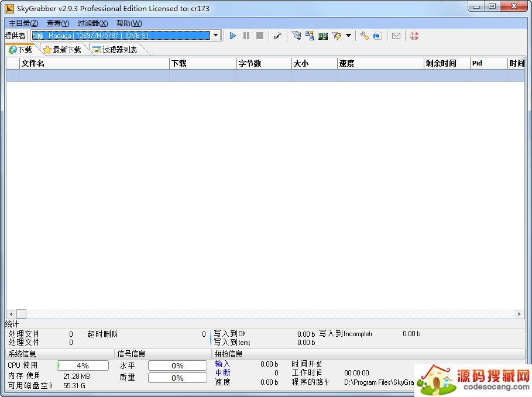Click the free disk value 55.31 G
The width and height of the screenshot is (532, 397).
point(74,385)
